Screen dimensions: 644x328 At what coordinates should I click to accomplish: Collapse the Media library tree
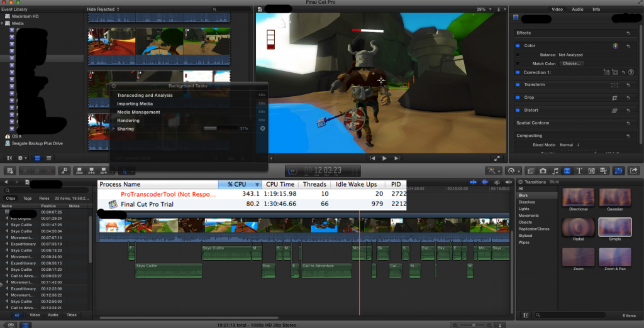[3, 23]
